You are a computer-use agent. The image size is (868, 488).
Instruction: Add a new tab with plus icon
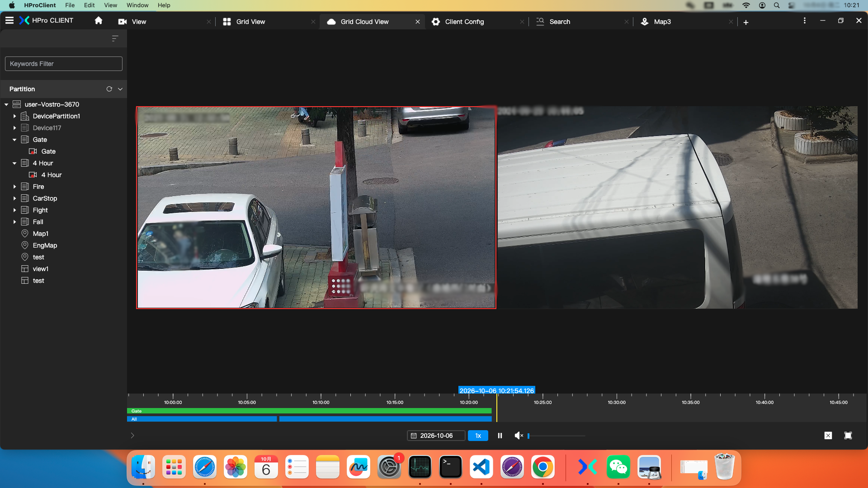coord(746,22)
